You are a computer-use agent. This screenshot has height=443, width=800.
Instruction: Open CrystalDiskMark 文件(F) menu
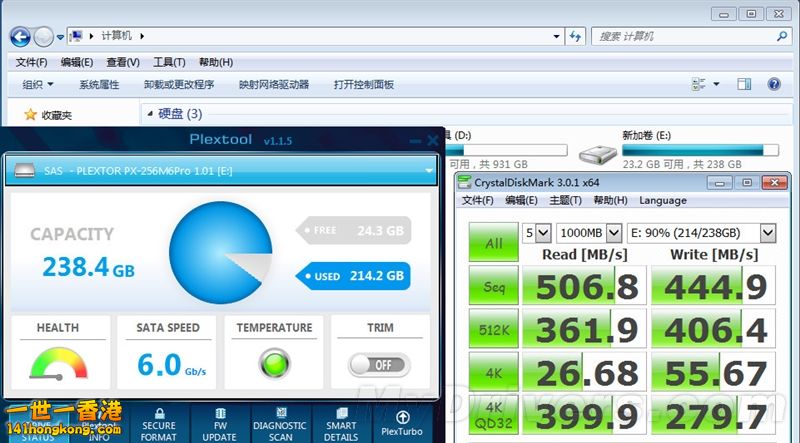(x=478, y=201)
